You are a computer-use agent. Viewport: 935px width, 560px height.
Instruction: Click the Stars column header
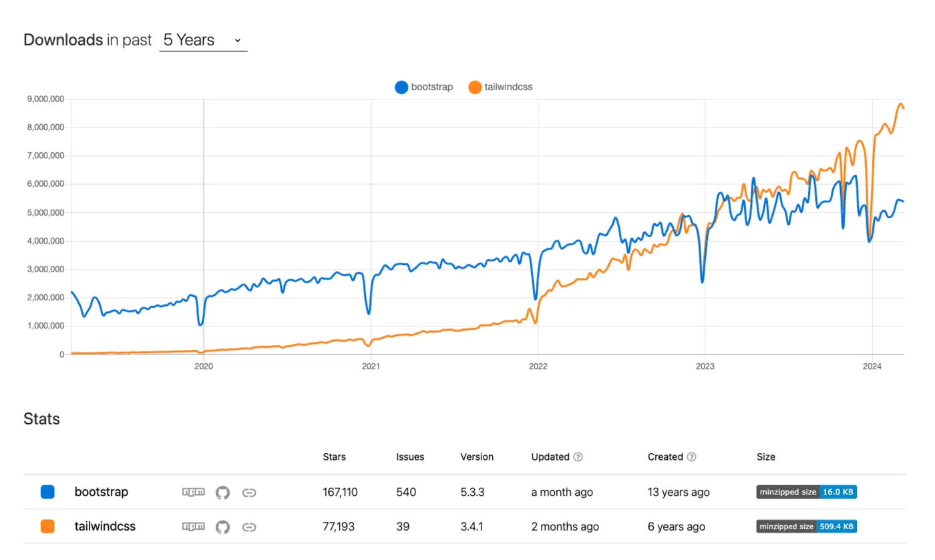pos(334,457)
